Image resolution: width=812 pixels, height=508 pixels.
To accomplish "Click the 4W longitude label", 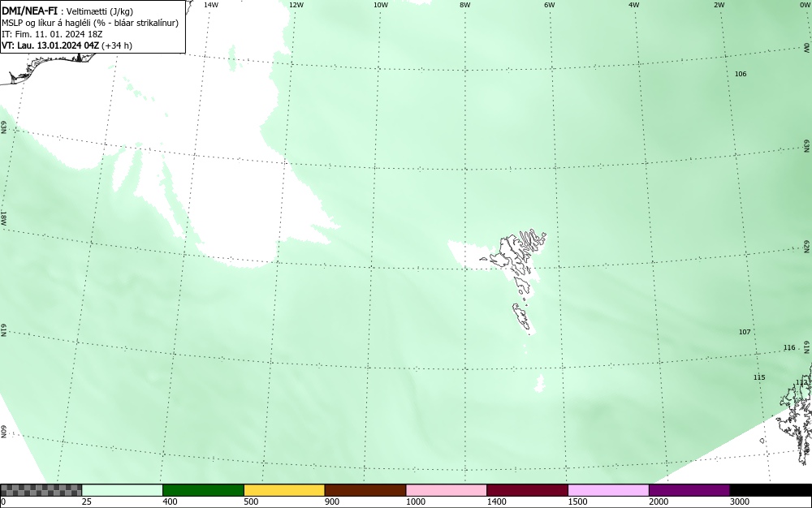I will (x=634, y=5).
